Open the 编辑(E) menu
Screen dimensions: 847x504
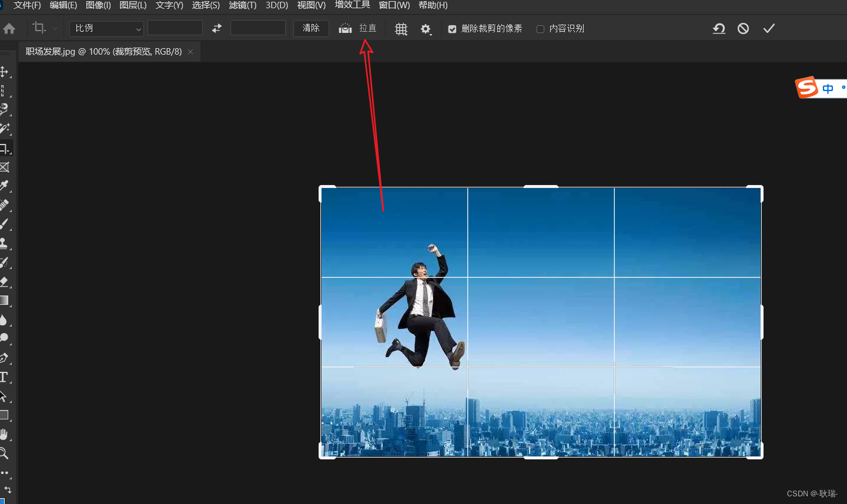click(63, 5)
